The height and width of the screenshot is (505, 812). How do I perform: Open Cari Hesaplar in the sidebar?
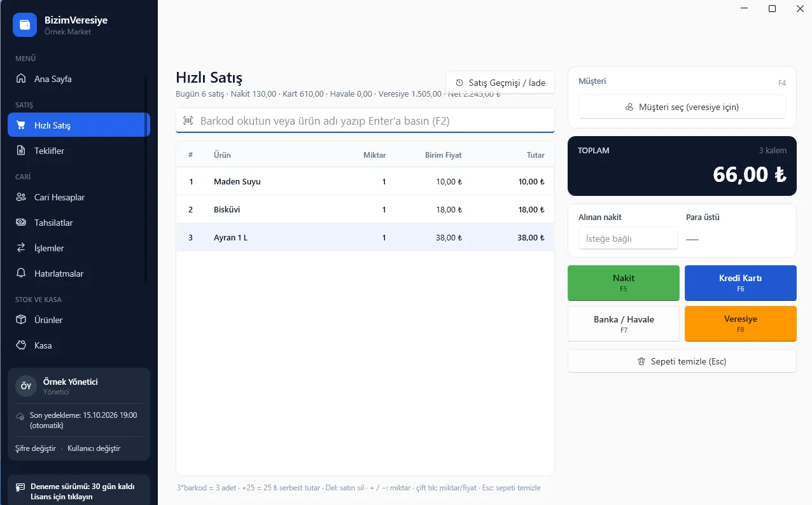[79, 197]
